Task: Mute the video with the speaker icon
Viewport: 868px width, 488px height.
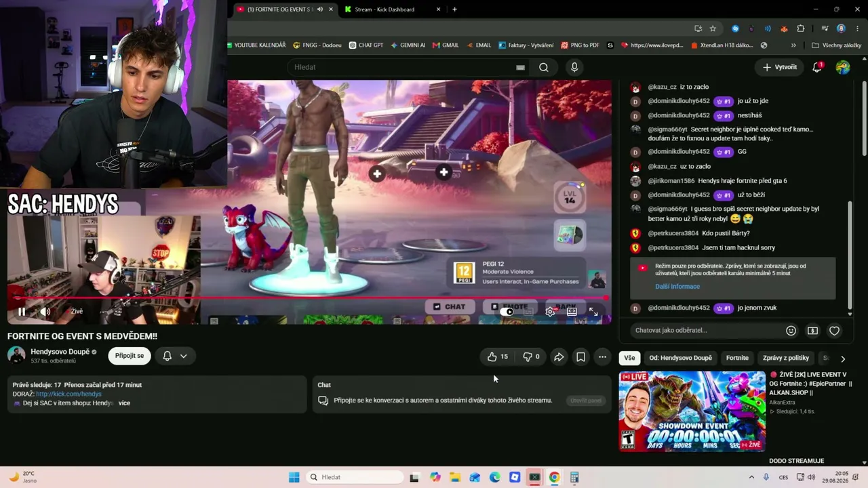Action: coord(45,312)
